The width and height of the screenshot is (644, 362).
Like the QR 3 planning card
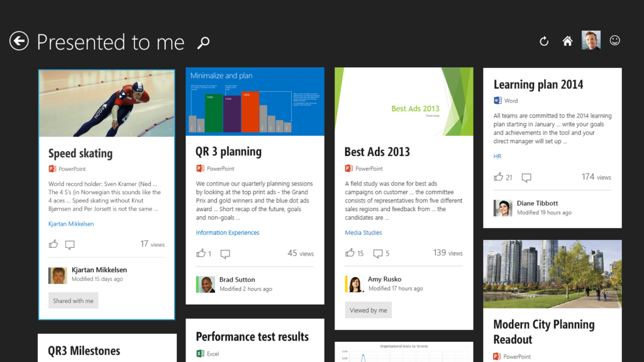(201, 253)
